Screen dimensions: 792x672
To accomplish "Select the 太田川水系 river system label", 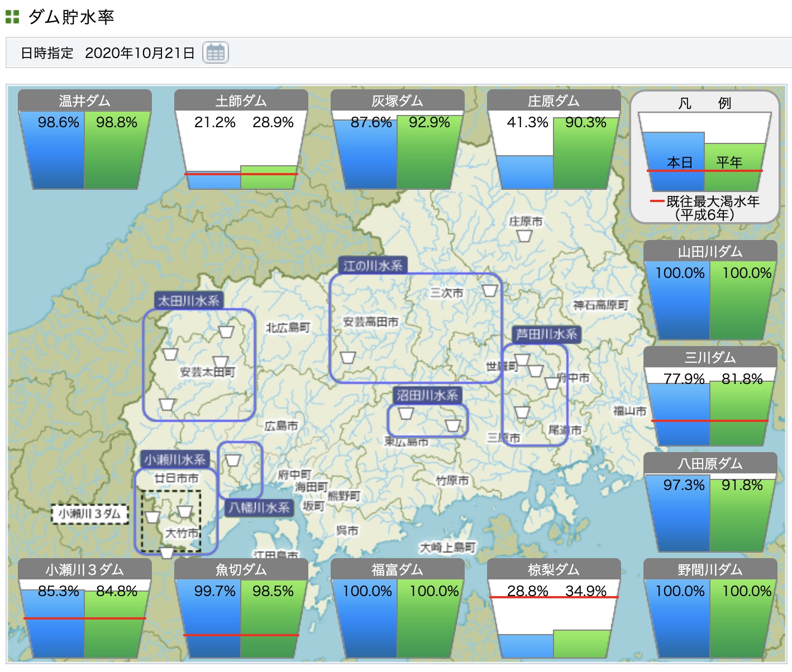I will [188, 301].
